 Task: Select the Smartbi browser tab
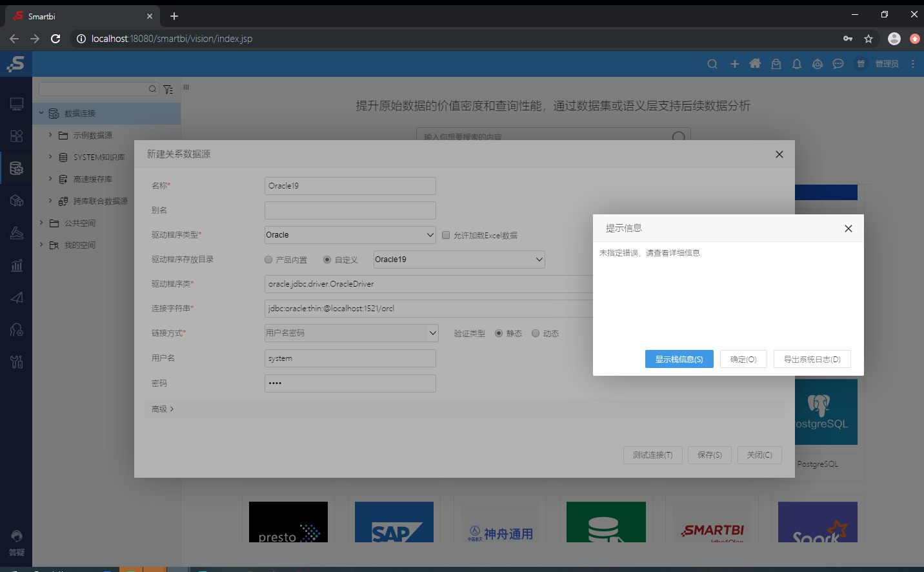(x=83, y=16)
